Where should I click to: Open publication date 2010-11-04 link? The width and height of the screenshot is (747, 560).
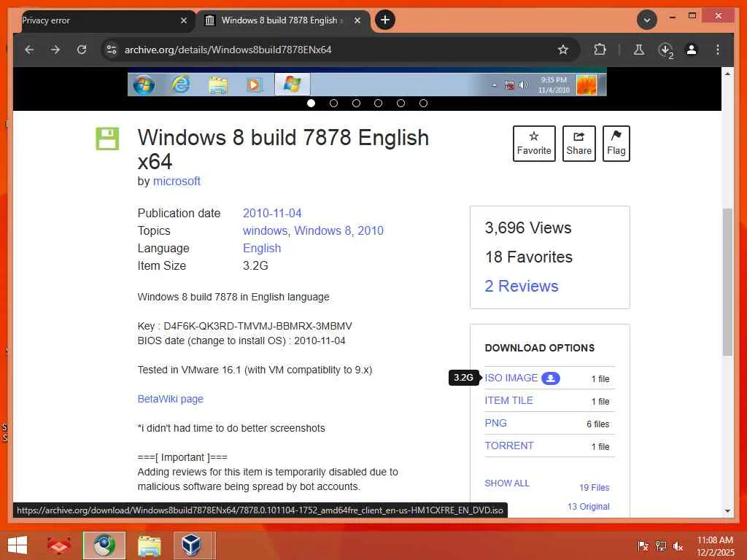[x=272, y=214]
